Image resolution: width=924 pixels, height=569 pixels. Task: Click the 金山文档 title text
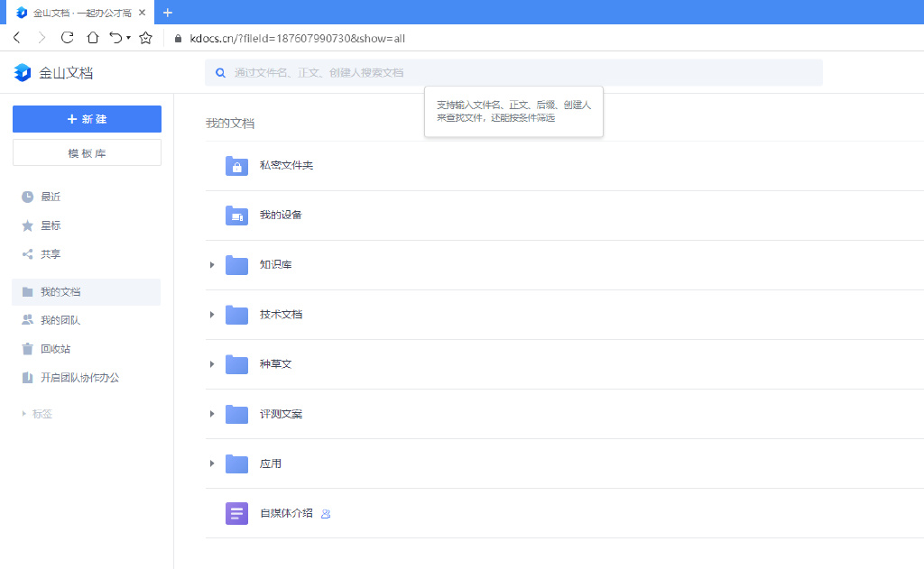[66, 73]
